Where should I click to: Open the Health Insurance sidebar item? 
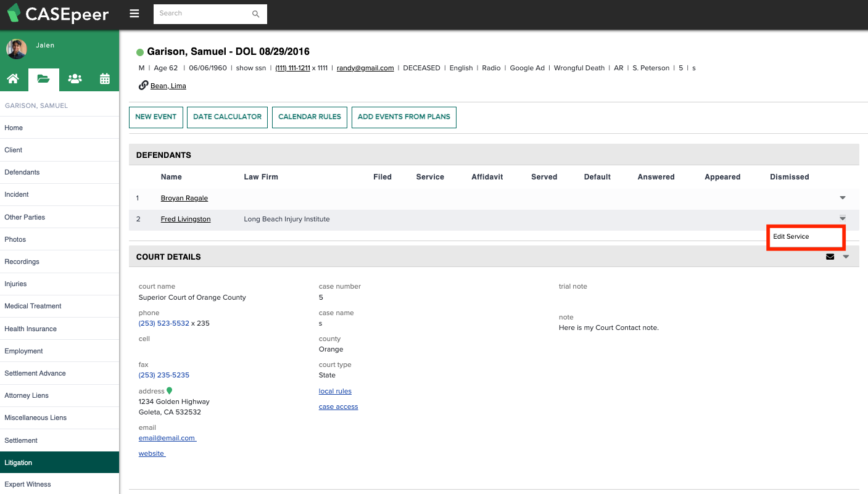click(x=59, y=329)
